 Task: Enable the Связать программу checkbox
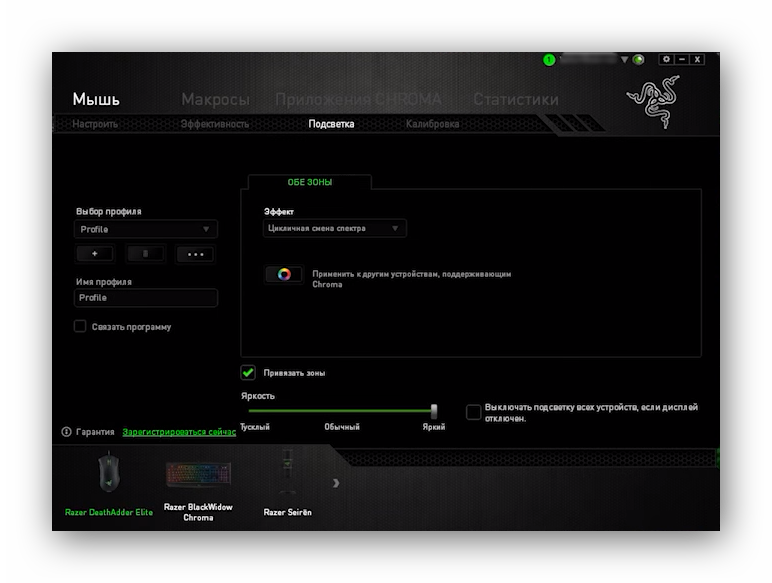[x=80, y=326]
